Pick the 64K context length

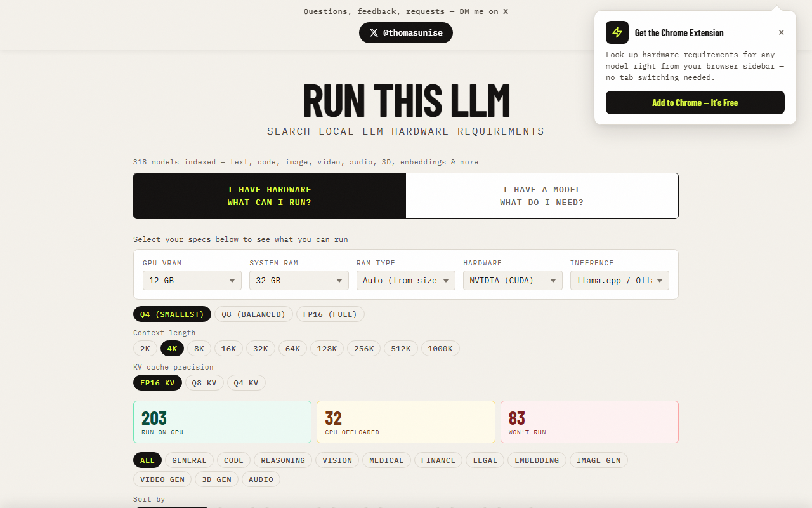point(293,349)
